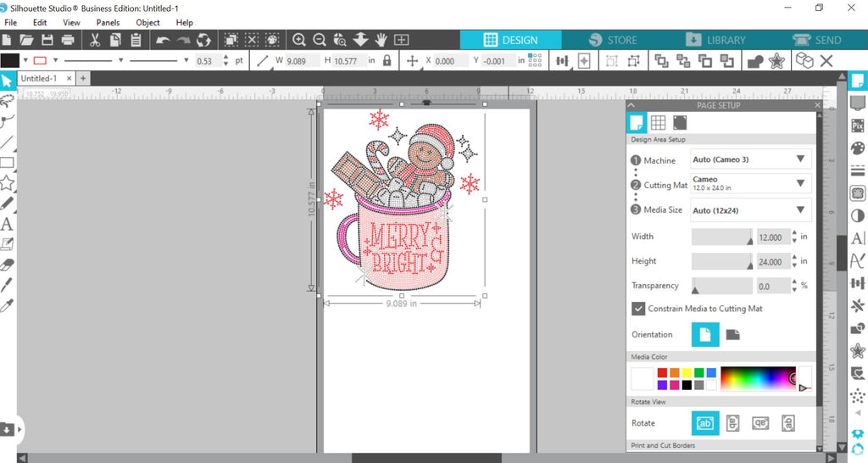Open the Grid settings icon in Page Setup
The image size is (868, 463).
[x=658, y=122]
